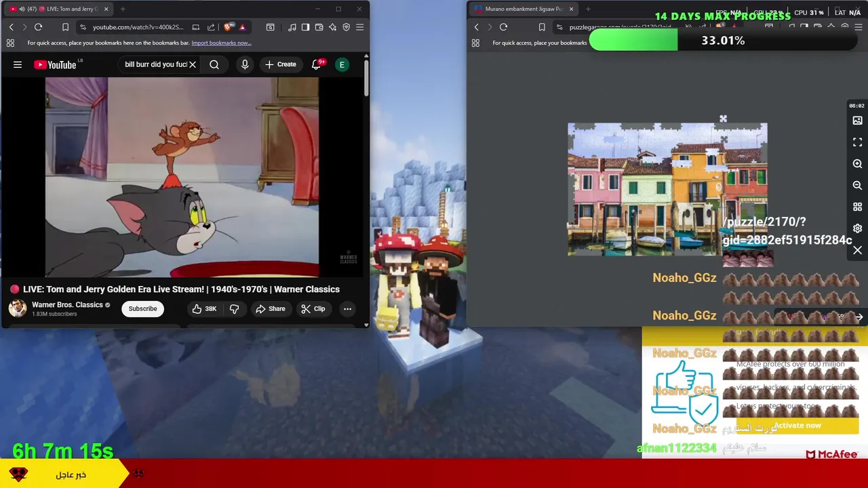
Task: Open Brave playlist music icon
Action: click(292, 27)
